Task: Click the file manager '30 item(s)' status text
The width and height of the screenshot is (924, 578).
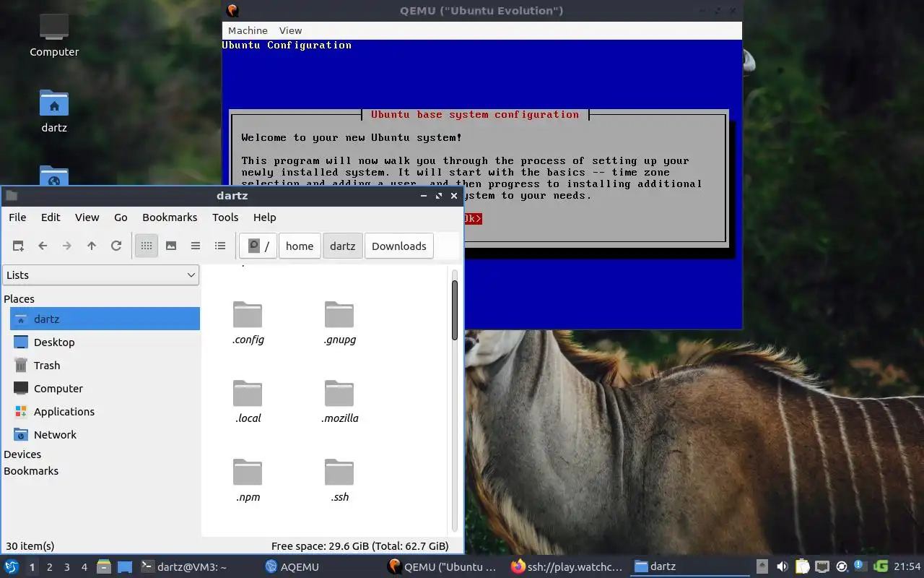Action: click(x=30, y=546)
